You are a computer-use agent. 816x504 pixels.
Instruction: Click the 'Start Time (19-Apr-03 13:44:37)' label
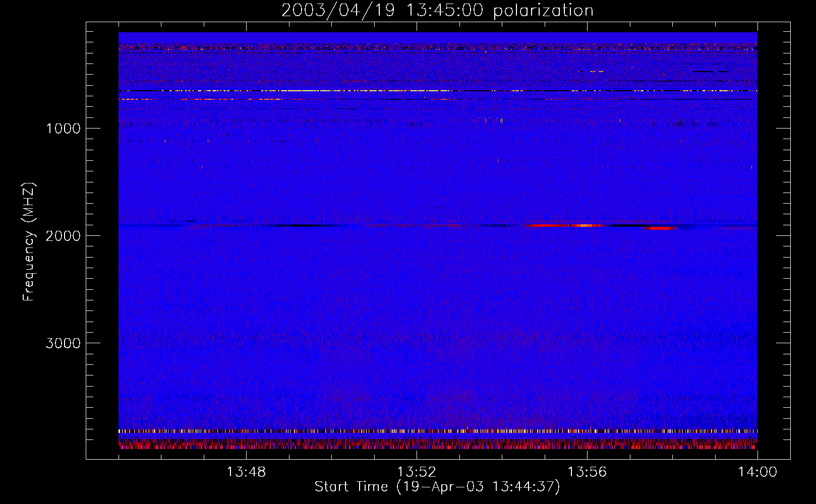click(437, 487)
